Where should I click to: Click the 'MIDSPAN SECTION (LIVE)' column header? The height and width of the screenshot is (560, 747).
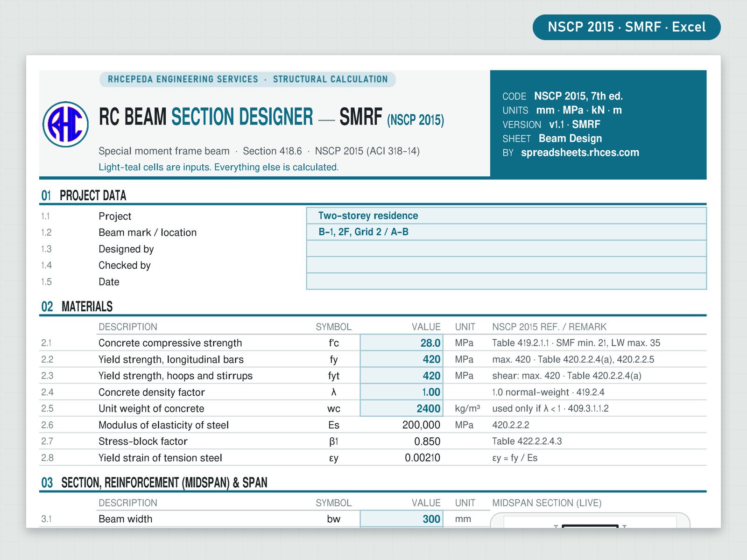[547, 503]
